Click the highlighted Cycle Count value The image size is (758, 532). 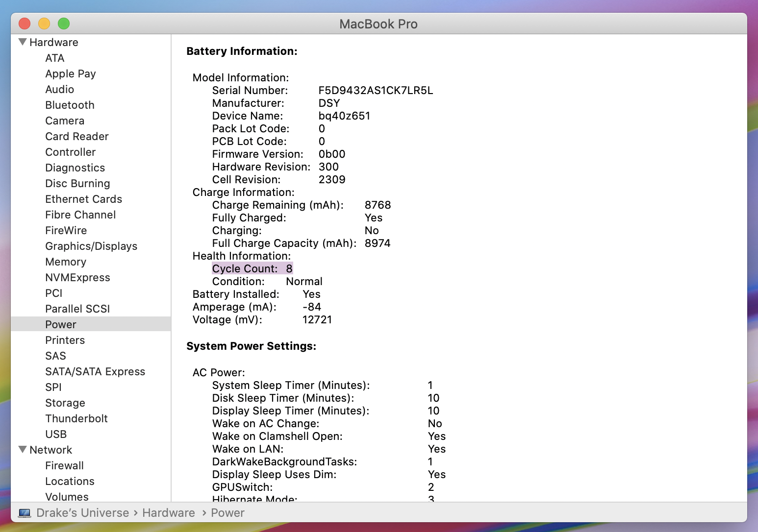click(x=290, y=268)
